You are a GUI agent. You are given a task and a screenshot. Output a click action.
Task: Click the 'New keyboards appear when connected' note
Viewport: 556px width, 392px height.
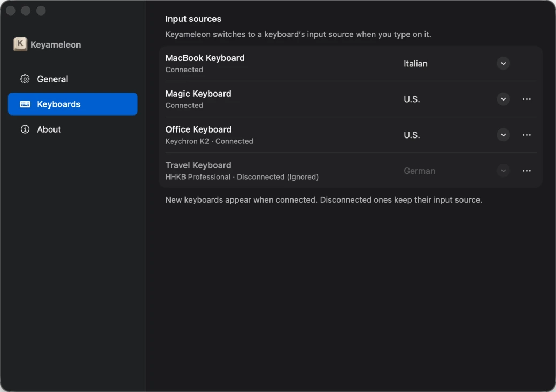pos(324,199)
